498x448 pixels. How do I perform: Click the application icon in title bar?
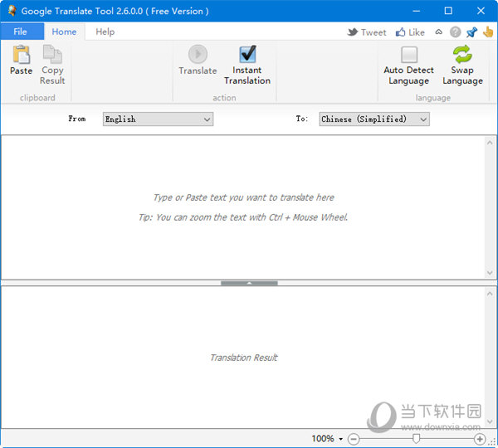[x=12, y=11]
